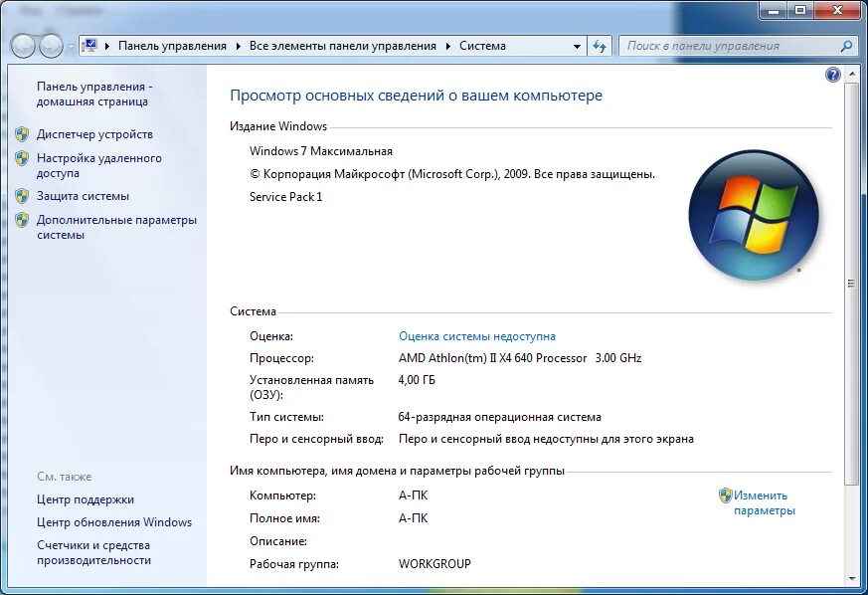
Task: Select Перо и сенсорный ввод недоступны text
Action: click(x=546, y=439)
